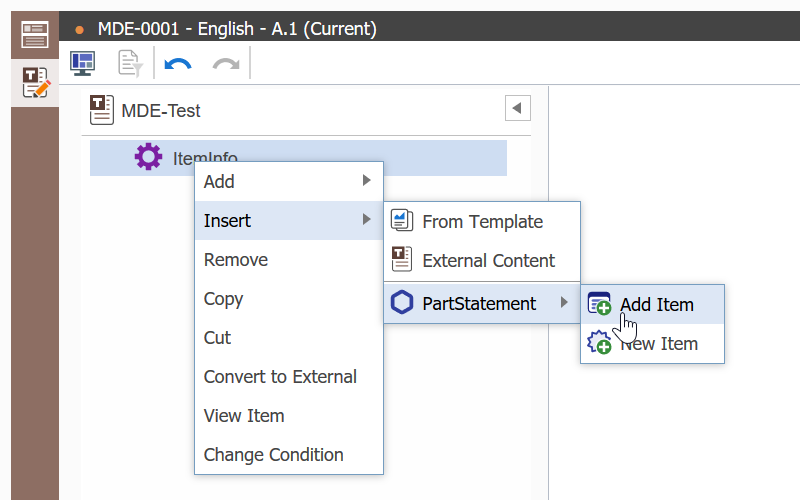
Task: Collapse the panel with the left arrow button
Action: tap(517, 108)
